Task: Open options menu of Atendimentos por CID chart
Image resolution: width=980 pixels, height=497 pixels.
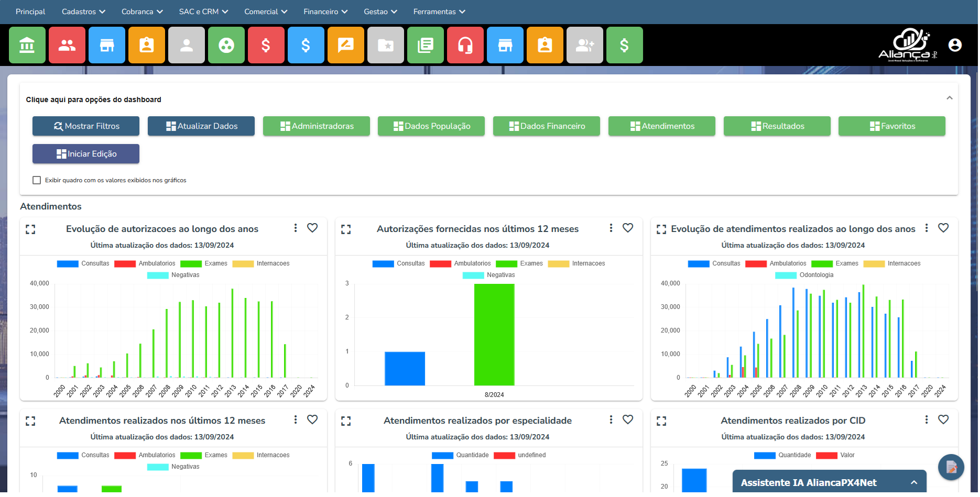Action: [927, 419]
